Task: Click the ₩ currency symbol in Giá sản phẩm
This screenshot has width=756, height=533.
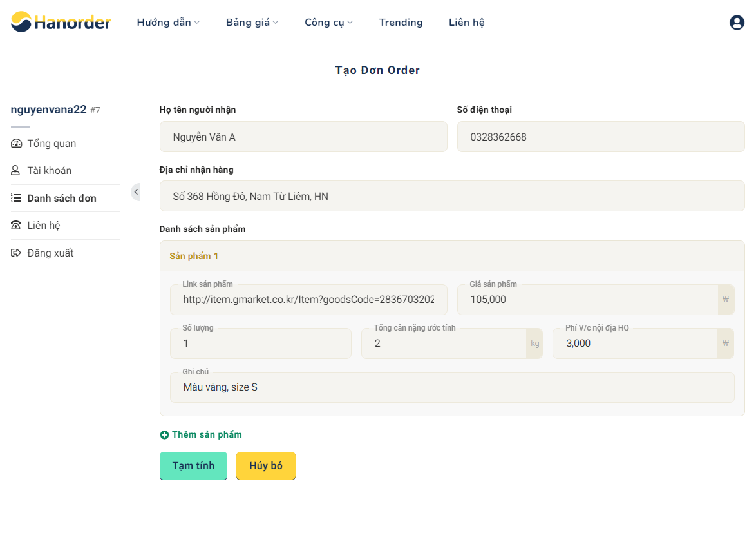Action: pos(725,299)
